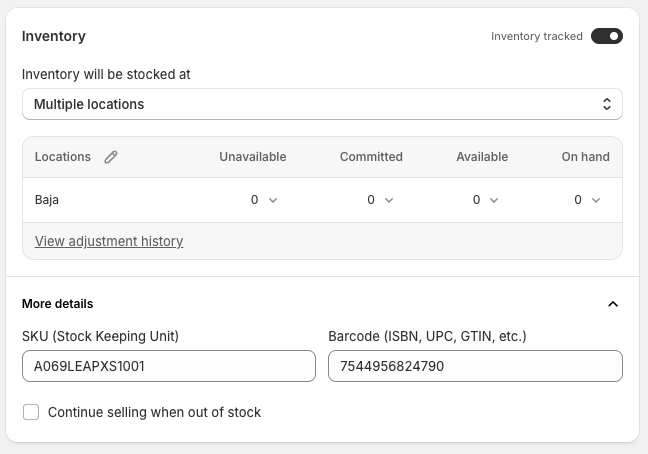The image size is (648, 454).
Task: Click the chevron next to Unavailable quantity
Action: click(273, 200)
